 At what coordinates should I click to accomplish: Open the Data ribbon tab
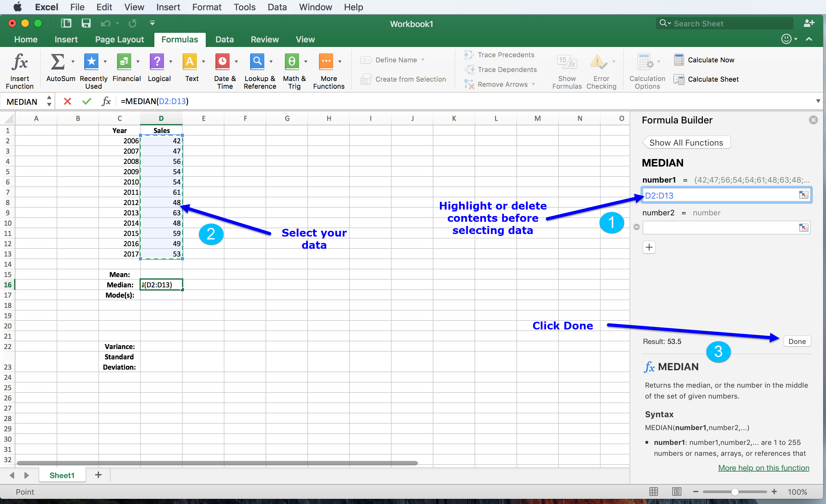[224, 40]
